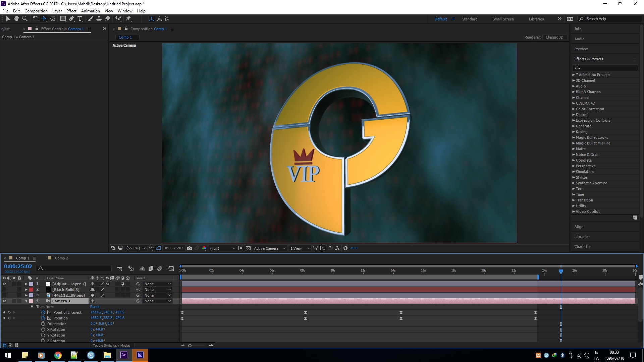644x362 pixels.
Task: Open the Composition menu
Action: coord(36,11)
